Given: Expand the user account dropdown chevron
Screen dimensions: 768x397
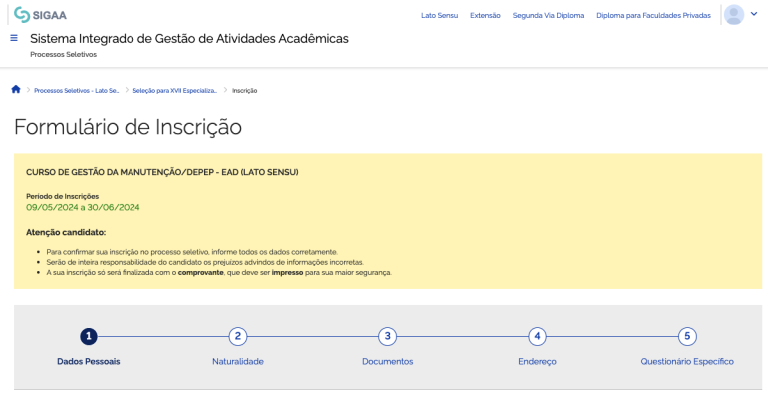Looking at the screenshot, I should [754, 14].
